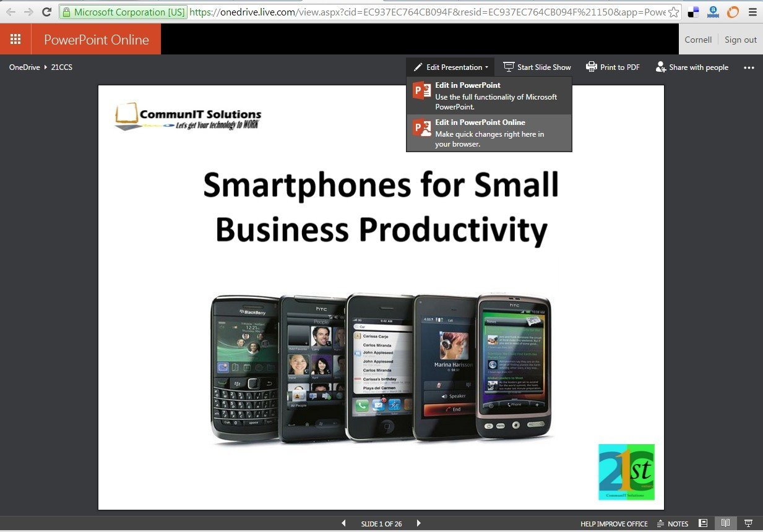
Task: Advance to the next slide arrow
Action: click(418, 523)
